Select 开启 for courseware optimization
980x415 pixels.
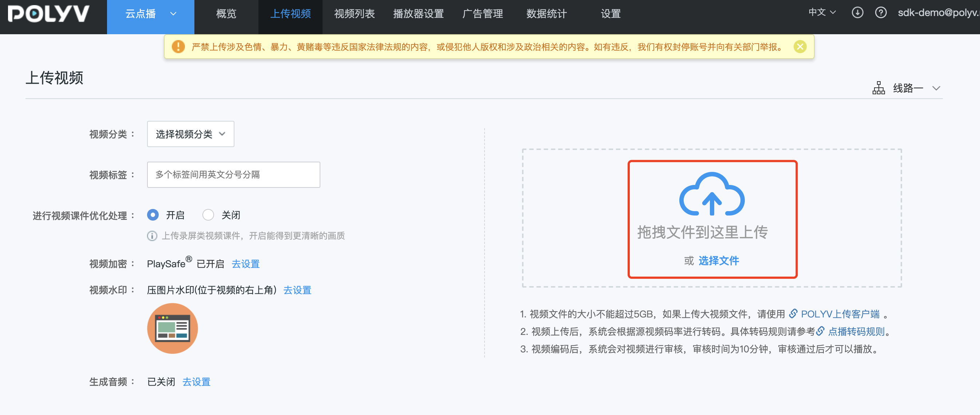point(153,215)
